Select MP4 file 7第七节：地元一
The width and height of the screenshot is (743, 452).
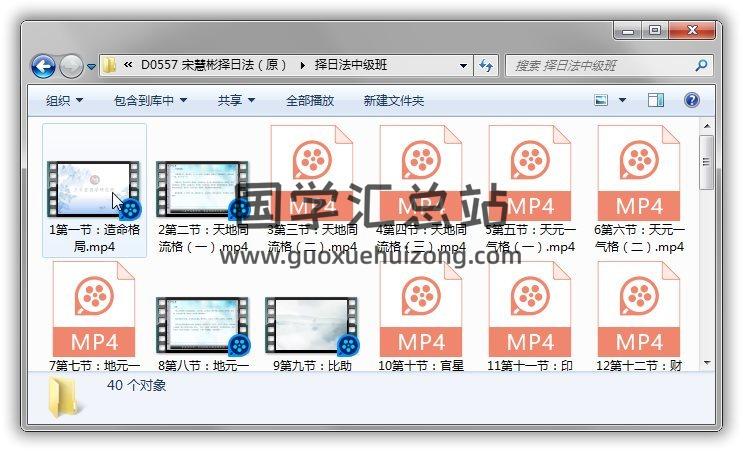[94, 316]
